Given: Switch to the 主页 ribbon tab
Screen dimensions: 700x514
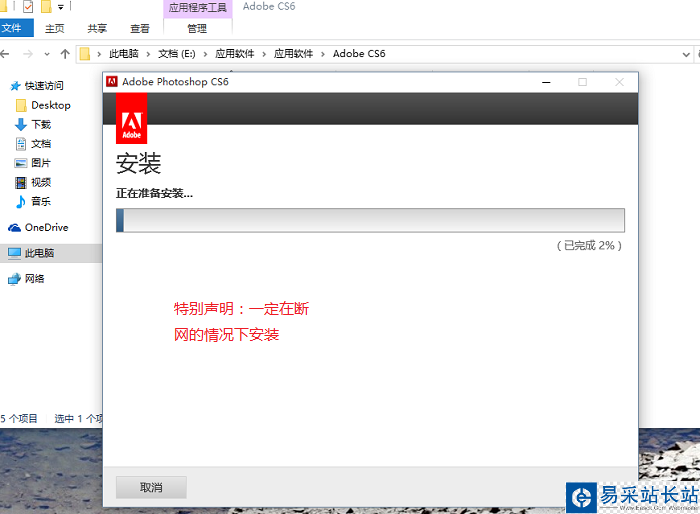Looking at the screenshot, I should [54, 29].
